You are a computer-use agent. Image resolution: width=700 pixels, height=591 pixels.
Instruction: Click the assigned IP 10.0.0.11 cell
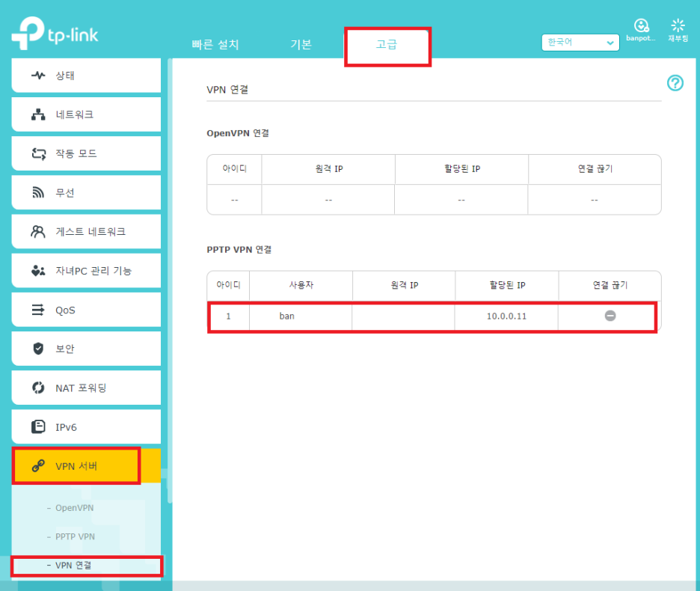[x=506, y=316]
